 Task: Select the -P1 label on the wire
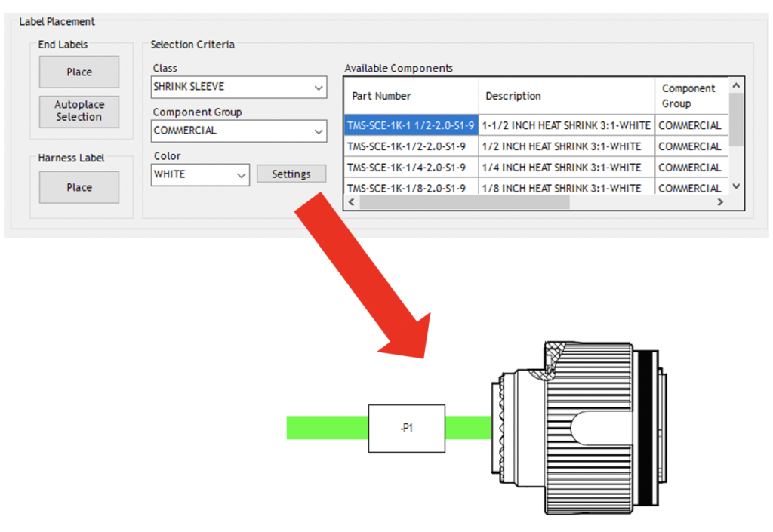[x=406, y=427]
